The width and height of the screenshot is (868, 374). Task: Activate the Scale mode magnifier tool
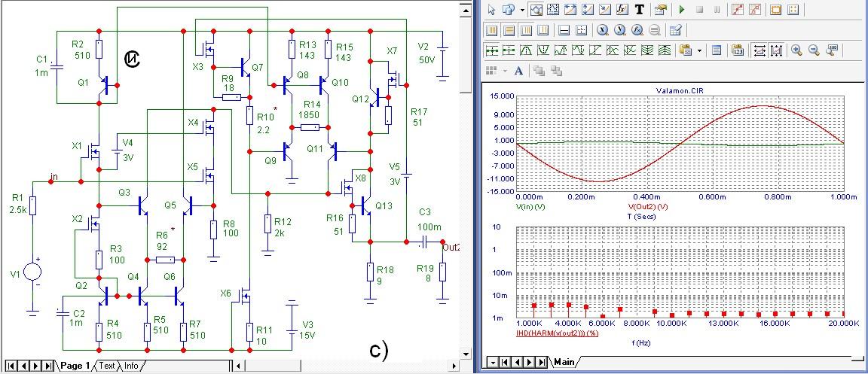coord(536,9)
